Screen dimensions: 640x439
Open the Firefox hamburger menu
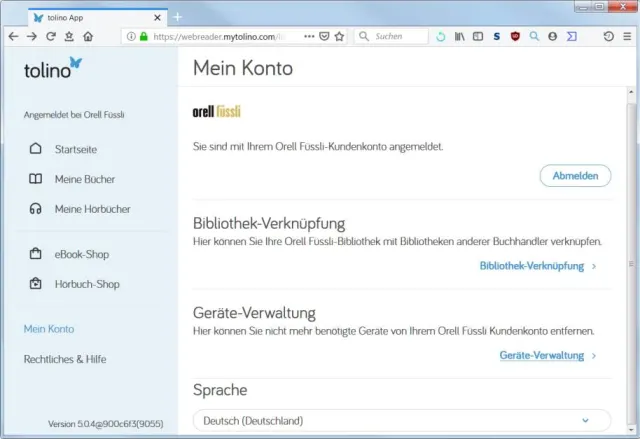click(627, 36)
